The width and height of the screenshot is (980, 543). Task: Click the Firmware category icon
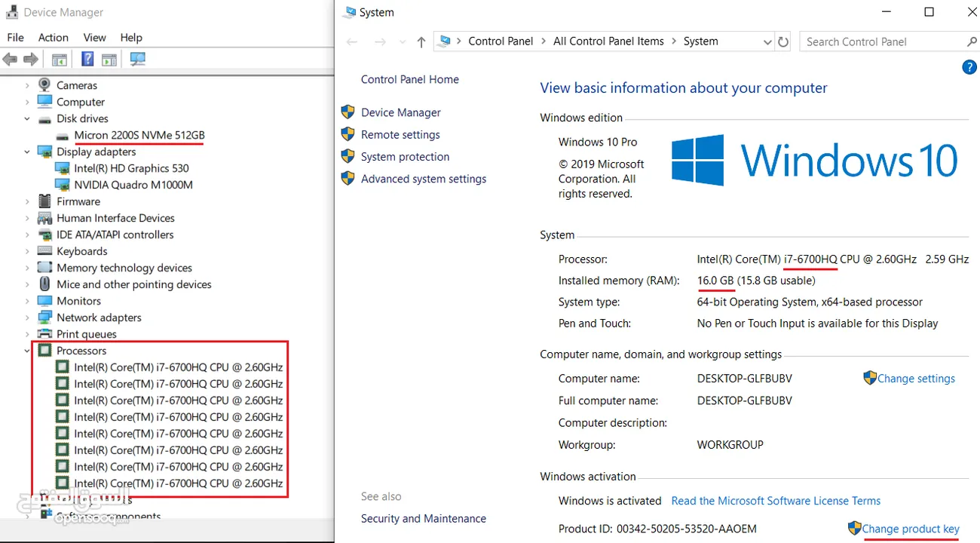click(44, 201)
